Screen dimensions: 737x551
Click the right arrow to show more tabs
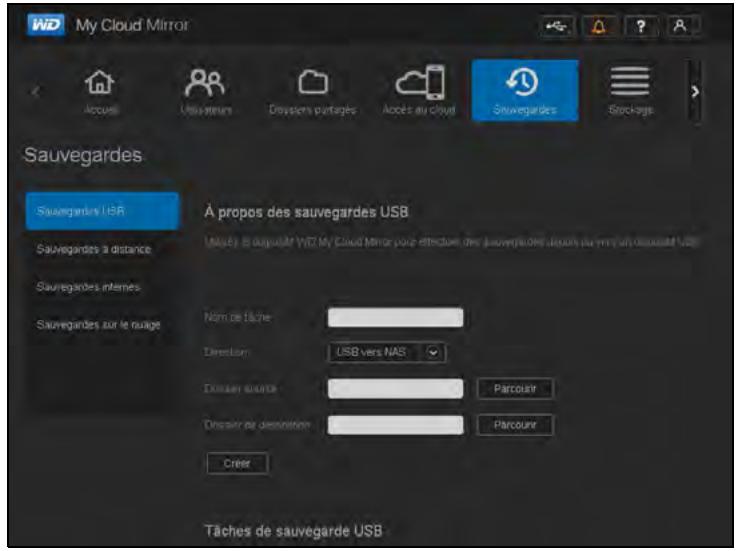695,92
